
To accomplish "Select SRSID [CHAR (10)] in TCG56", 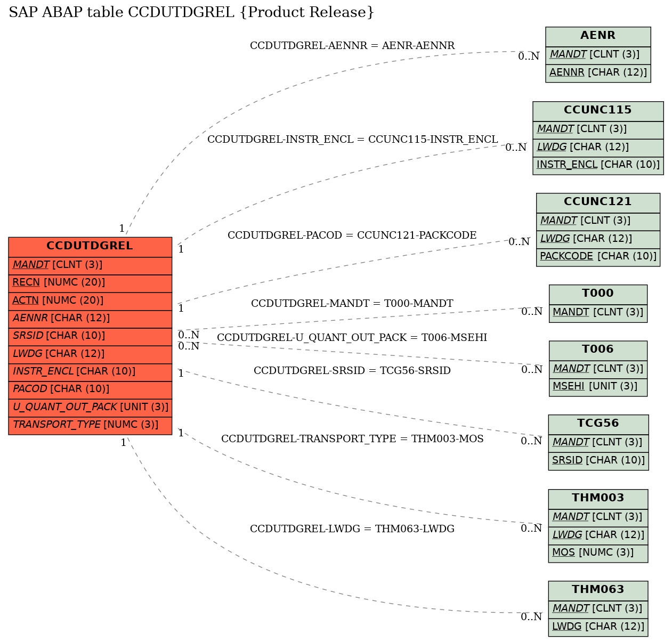I will (598, 461).
